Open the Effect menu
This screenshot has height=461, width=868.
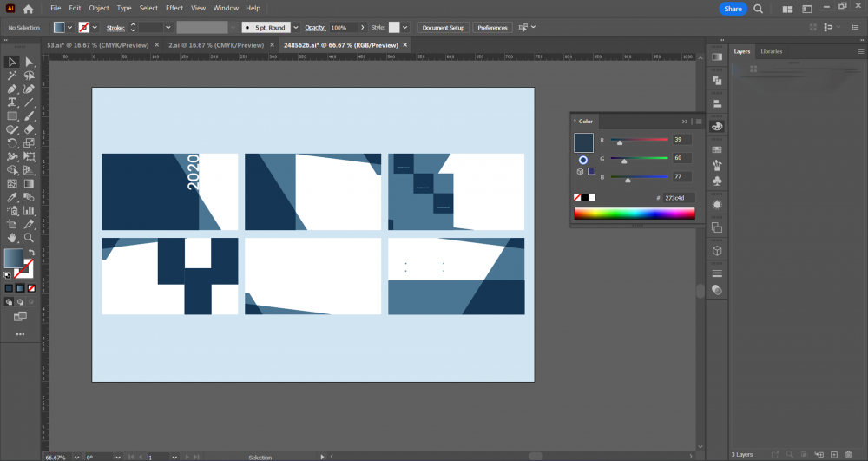point(174,9)
